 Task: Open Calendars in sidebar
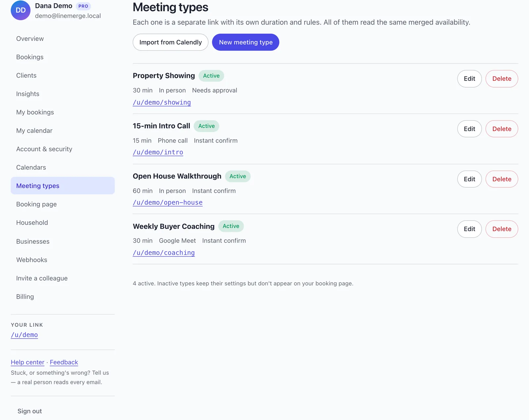pos(62,167)
